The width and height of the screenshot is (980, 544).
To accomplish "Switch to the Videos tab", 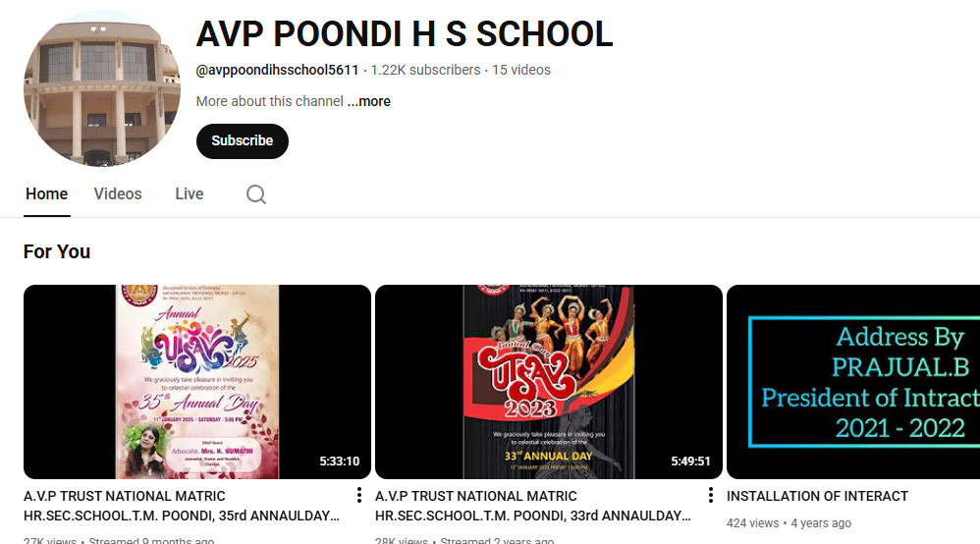I will coord(118,193).
